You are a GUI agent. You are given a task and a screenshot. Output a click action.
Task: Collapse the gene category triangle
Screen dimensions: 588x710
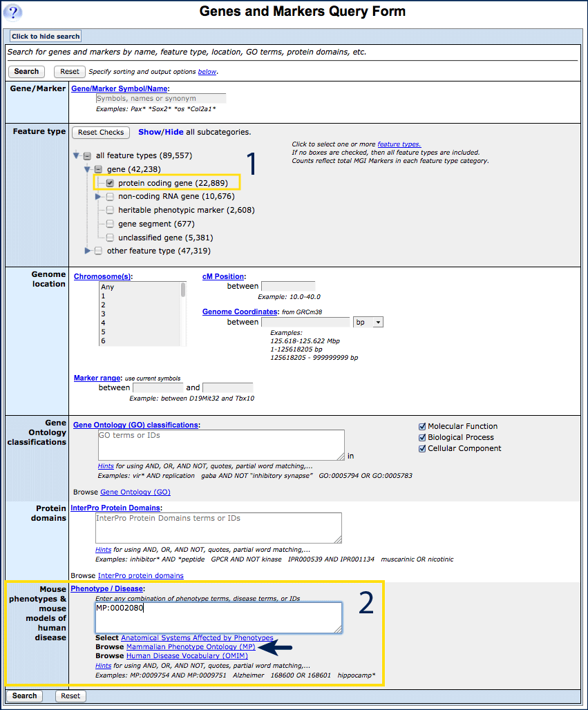87,169
